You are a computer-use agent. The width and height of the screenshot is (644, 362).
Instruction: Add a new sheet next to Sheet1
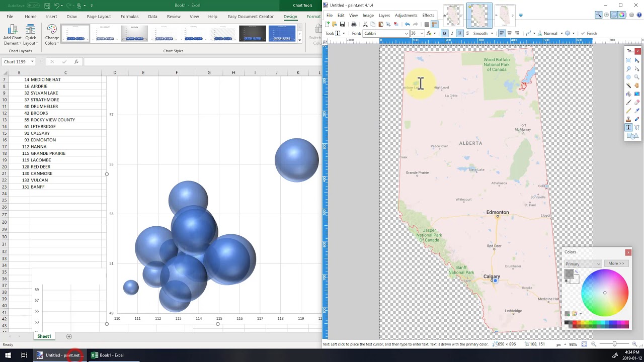point(69,336)
